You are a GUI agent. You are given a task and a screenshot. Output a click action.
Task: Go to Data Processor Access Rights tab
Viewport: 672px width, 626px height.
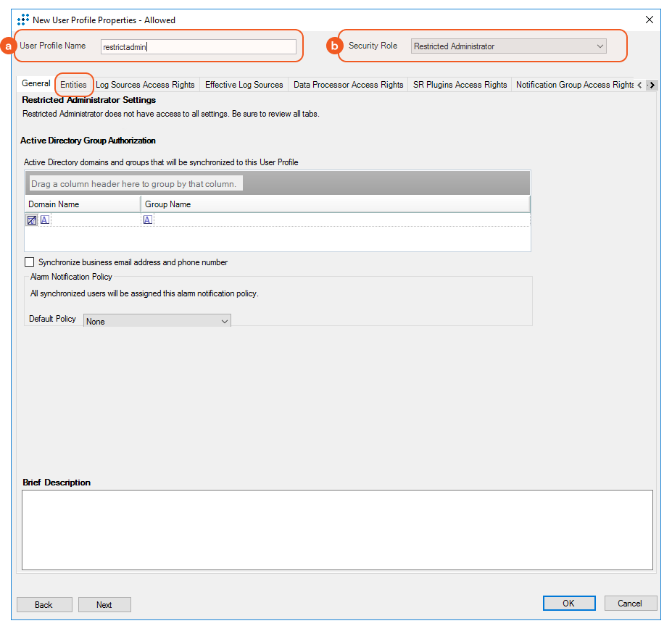tap(348, 85)
